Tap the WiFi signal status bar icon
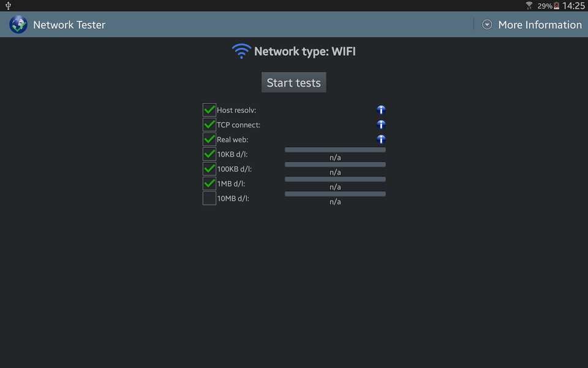This screenshot has width=588, height=368. click(529, 6)
